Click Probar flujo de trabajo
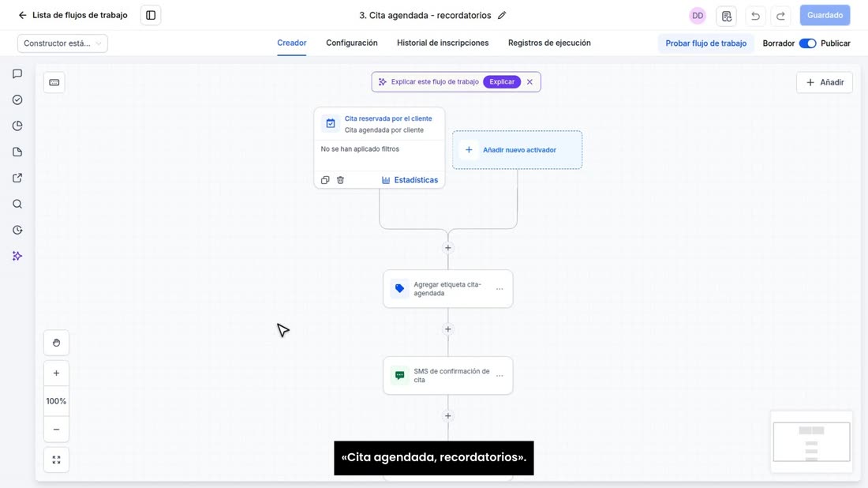This screenshot has height=488, width=868. (705, 43)
